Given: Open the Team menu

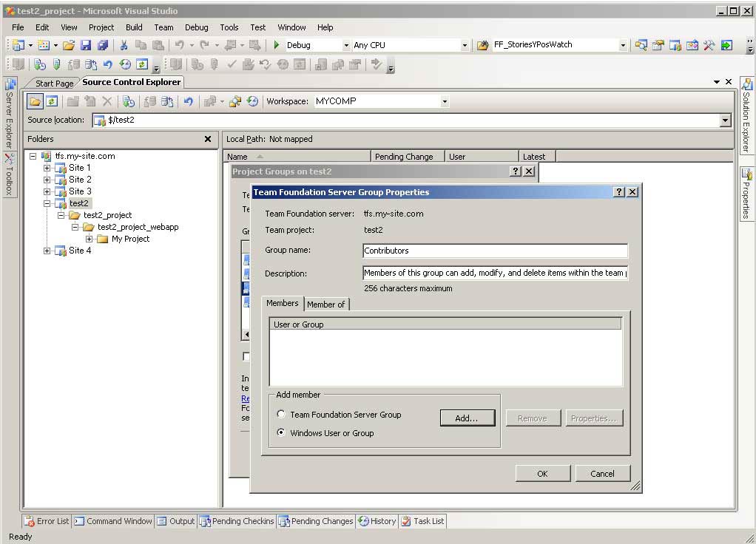Looking at the screenshot, I should [163, 27].
